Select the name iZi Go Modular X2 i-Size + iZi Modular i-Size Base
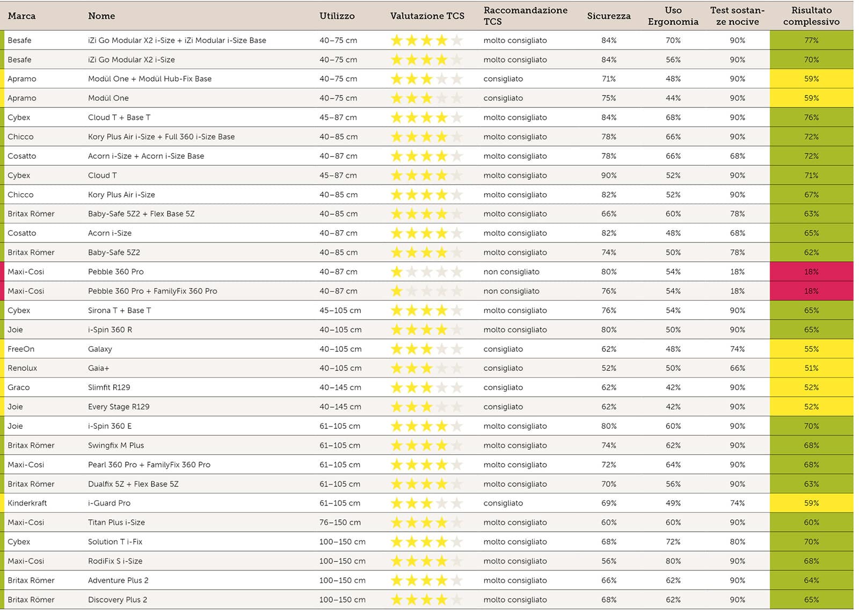The image size is (859, 616). tap(177, 40)
